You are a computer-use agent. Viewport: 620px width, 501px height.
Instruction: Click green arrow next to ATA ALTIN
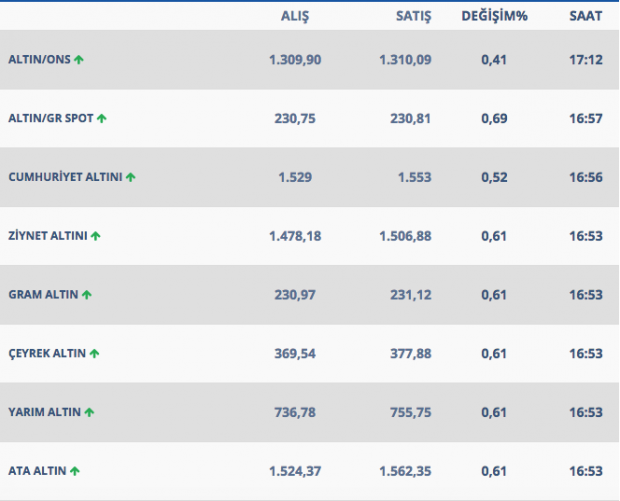pos(75,471)
